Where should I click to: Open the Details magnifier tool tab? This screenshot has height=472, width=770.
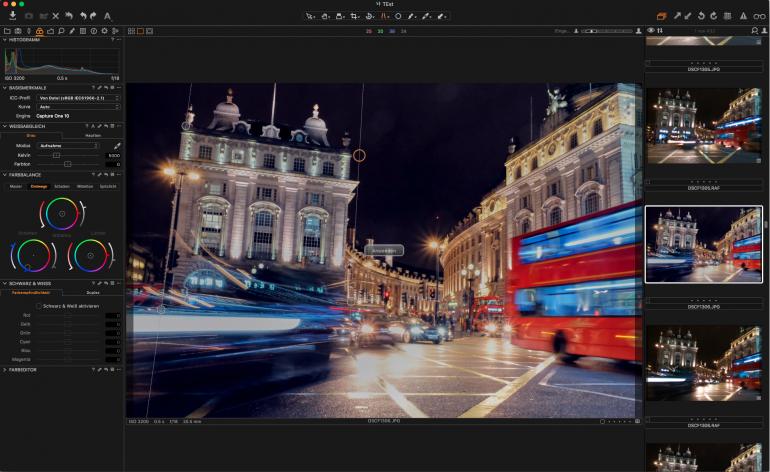click(x=61, y=31)
